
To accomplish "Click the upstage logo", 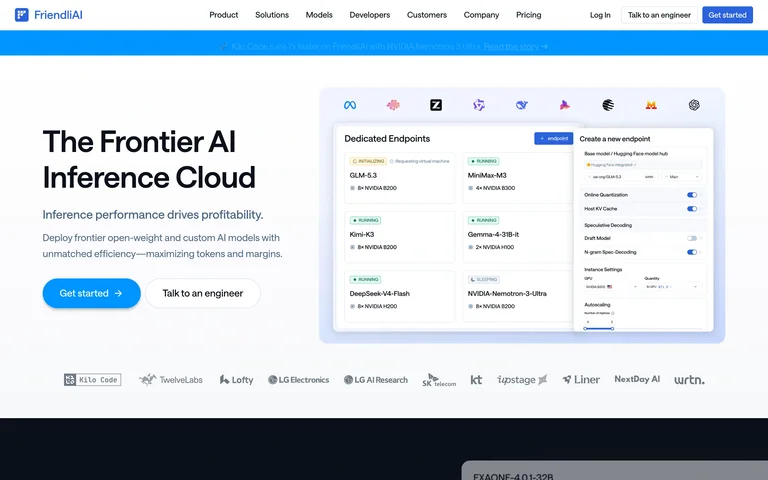I will (x=522, y=380).
